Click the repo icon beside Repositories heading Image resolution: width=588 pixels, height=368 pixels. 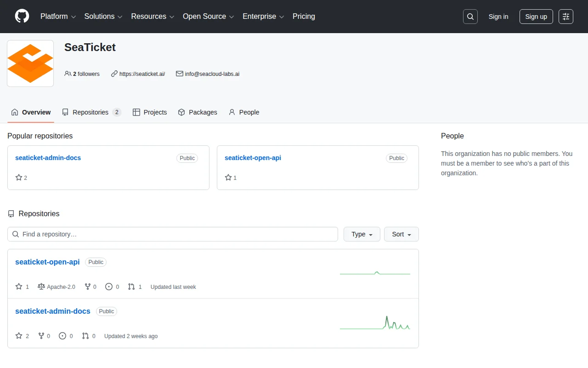(x=11, y=214)
